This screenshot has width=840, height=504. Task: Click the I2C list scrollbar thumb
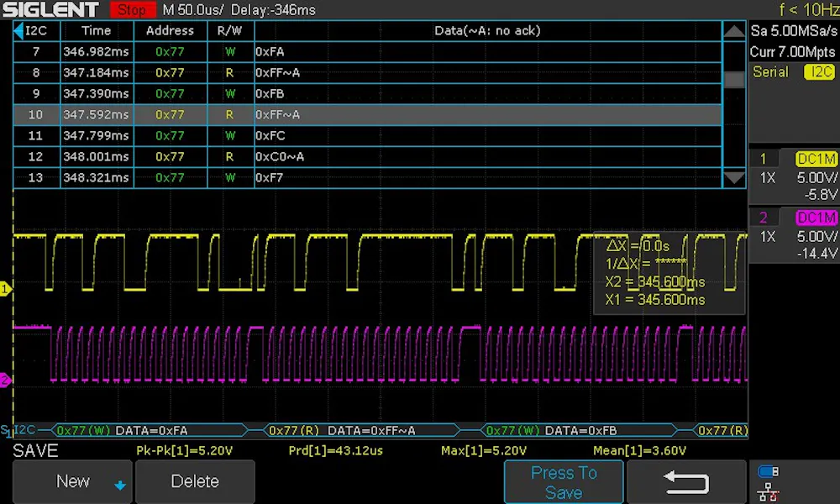coord(734,80)
